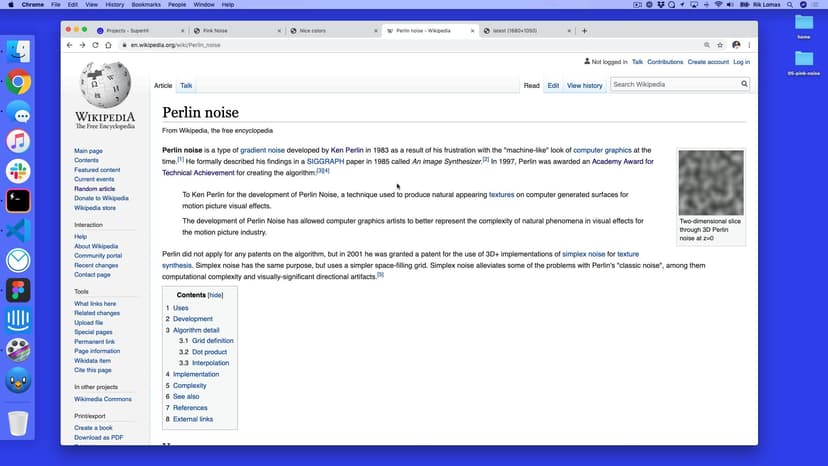Image resolution: width=828 pixels, height=466 pixels.
Task: Open Figma from the dock
Action: point(18,290)
